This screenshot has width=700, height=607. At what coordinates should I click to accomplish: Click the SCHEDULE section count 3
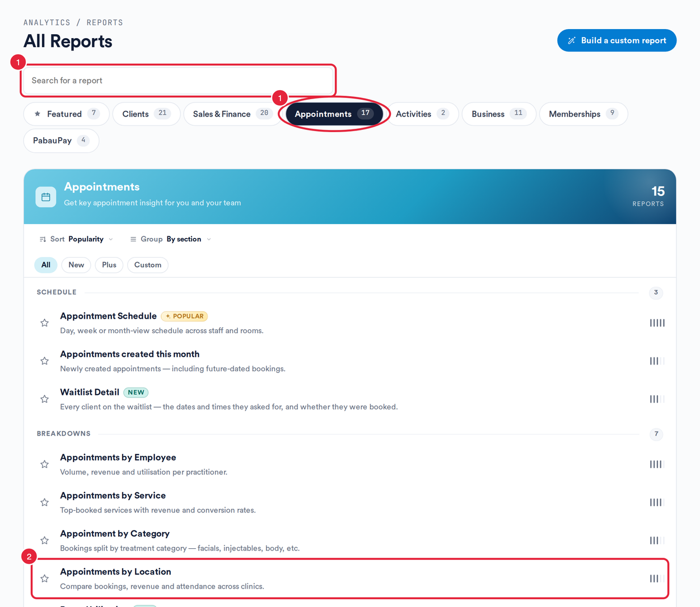coord(656,292)
